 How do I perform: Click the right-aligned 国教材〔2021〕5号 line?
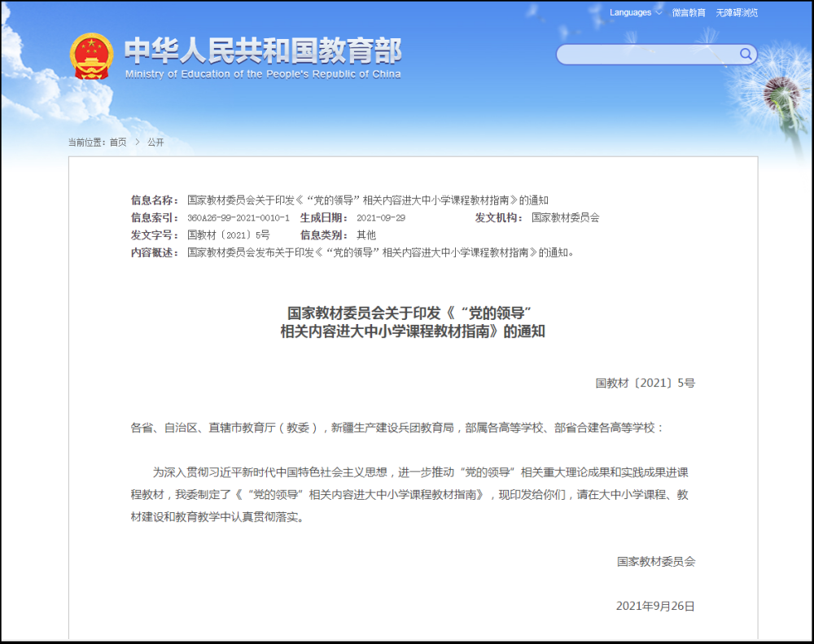[x=645, y=383]
